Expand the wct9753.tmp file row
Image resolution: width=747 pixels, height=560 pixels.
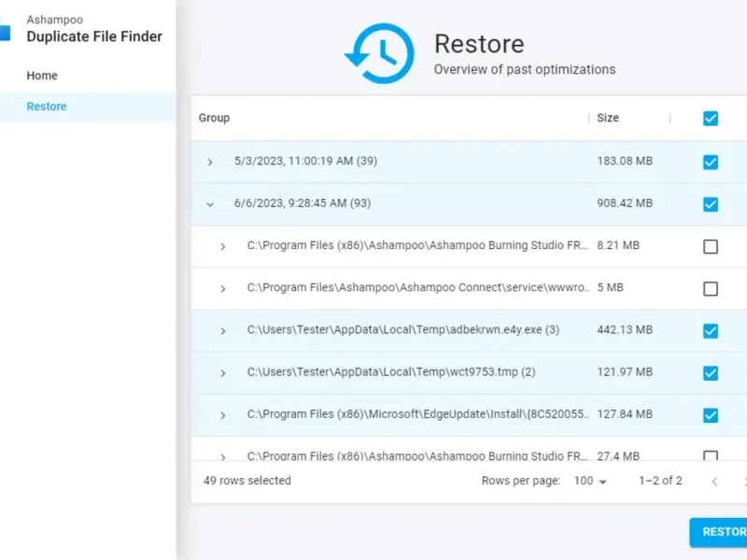[x=223, y=373]
